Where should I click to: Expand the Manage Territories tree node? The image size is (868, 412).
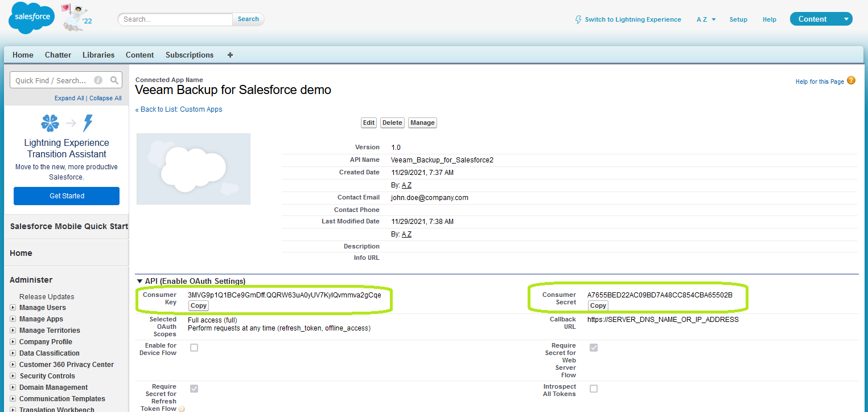point(13,331)
